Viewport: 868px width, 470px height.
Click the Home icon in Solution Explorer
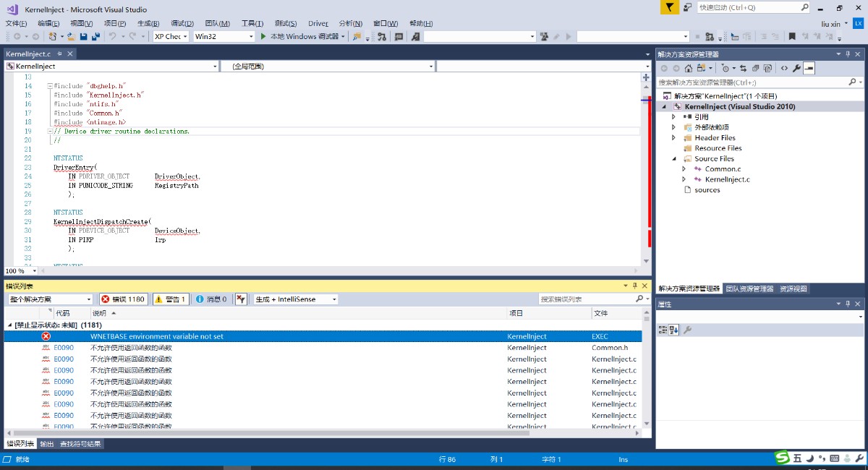point(689,68)
